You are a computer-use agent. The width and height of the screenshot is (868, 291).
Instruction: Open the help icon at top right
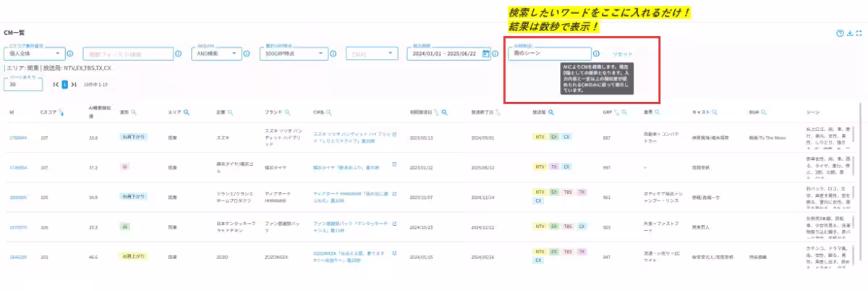coord(840,33)
